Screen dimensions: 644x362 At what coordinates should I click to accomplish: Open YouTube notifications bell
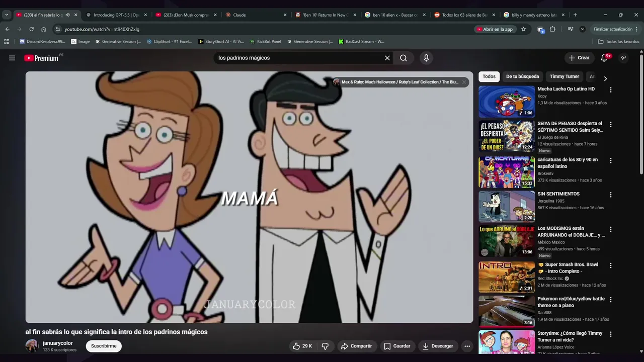pyautogui.click(x=604, y=58)
